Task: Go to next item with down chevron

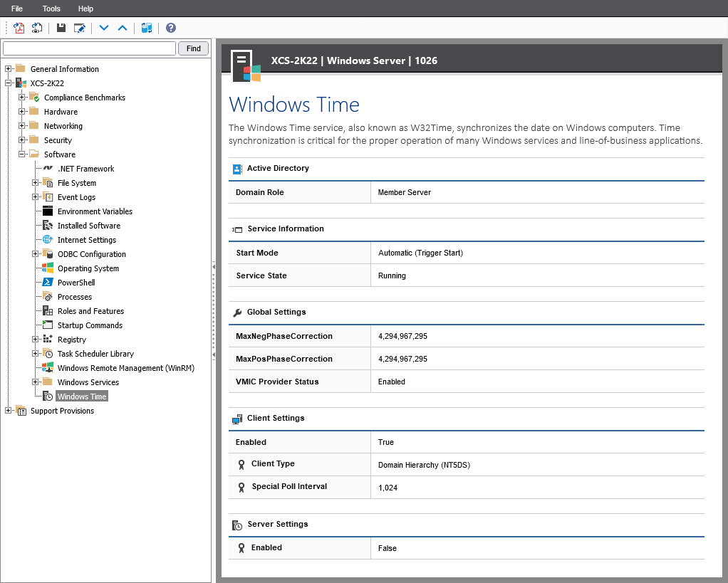Action: coord(104,28)
